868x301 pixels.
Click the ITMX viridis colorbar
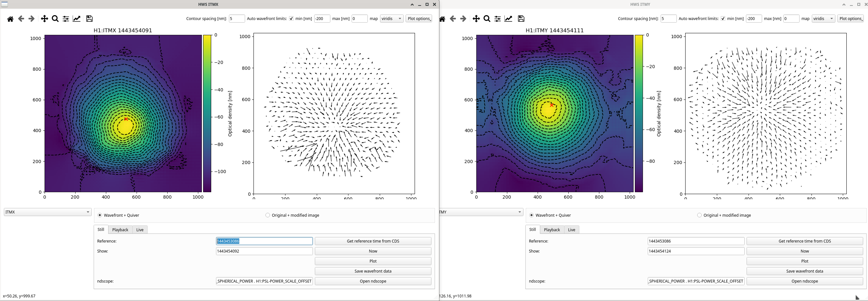coord(207,113)
